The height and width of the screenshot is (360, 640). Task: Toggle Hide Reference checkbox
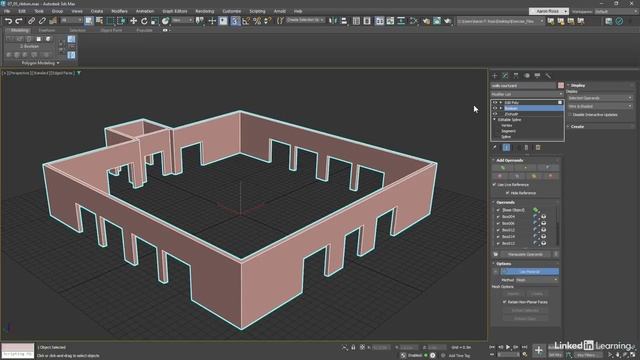(x=508, y=193)
